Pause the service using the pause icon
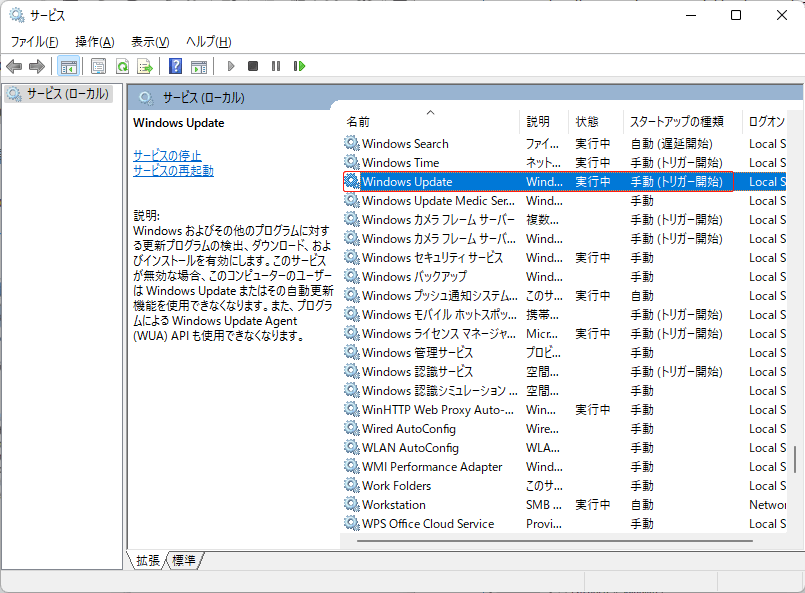The width and height of the screenshot is (805, 593). point(275,66)
